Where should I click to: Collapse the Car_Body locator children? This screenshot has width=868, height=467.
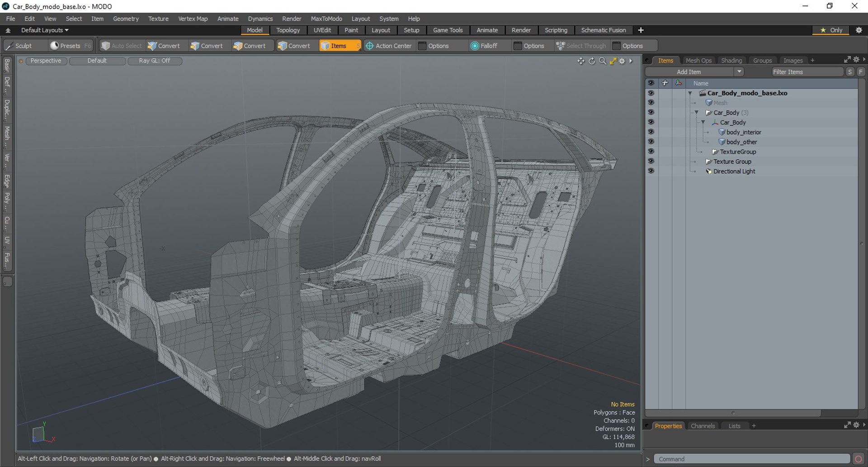coord(703,123)
